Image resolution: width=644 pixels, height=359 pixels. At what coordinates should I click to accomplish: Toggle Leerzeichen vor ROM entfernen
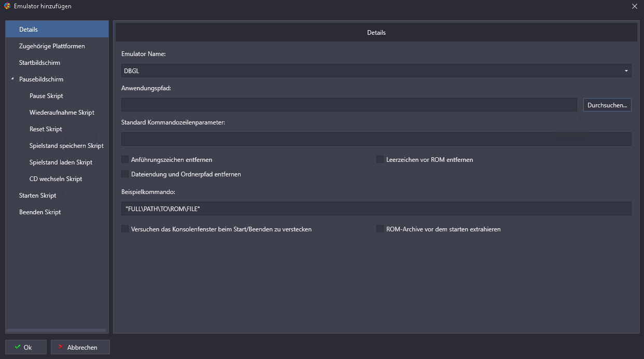click(380, 159)
